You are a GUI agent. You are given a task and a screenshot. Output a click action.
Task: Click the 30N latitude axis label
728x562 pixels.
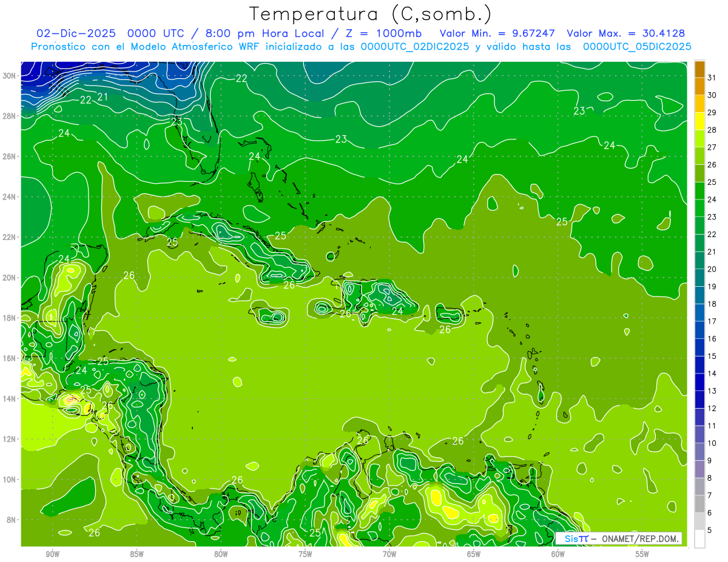tap(9, 76)
